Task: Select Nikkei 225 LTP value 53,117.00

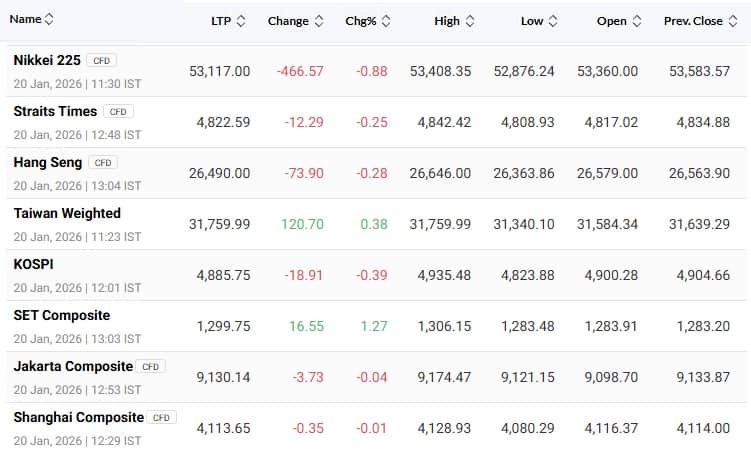Action: coord(219,71)
